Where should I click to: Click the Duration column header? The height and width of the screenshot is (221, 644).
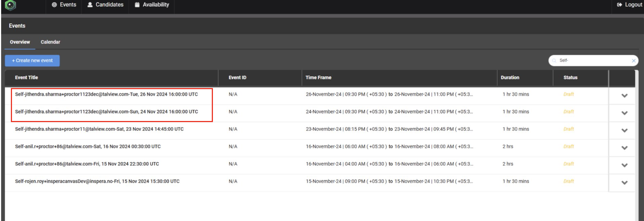pyautogui.click(x=510, y=78)
